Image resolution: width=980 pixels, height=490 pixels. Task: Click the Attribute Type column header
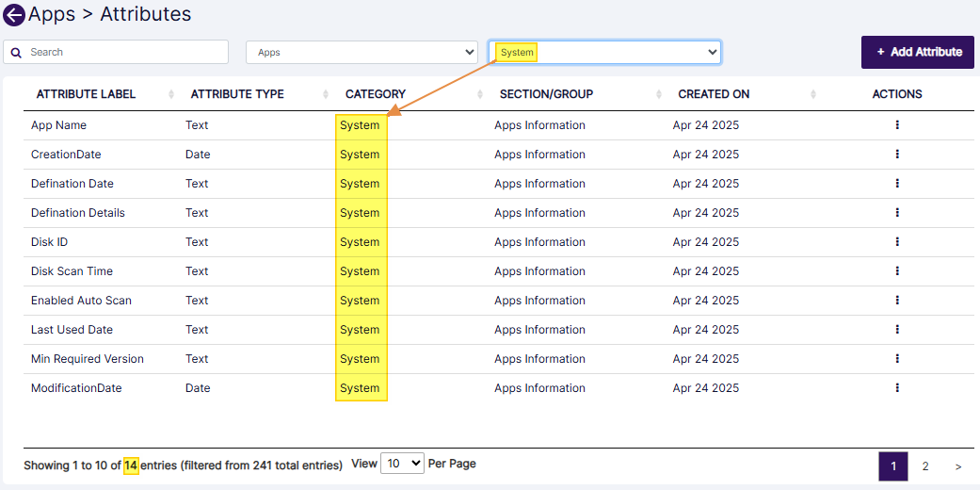[x=237, y=94]
